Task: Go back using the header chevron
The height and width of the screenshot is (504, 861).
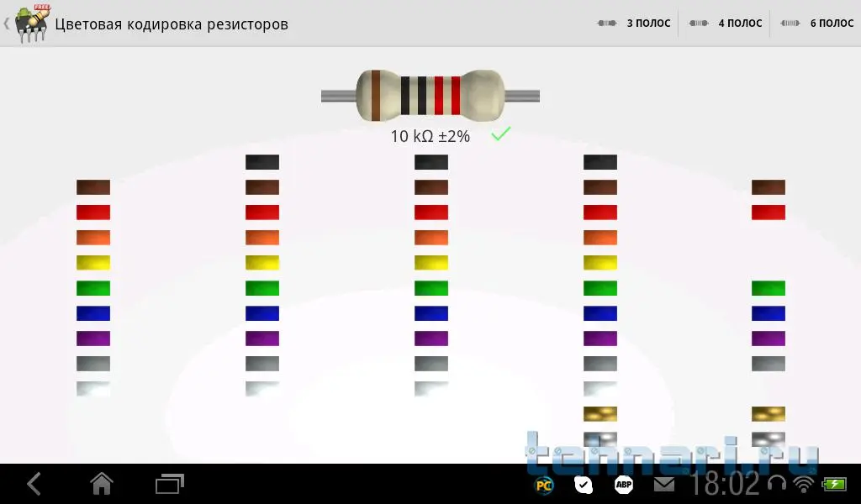Action: (7, 24)
